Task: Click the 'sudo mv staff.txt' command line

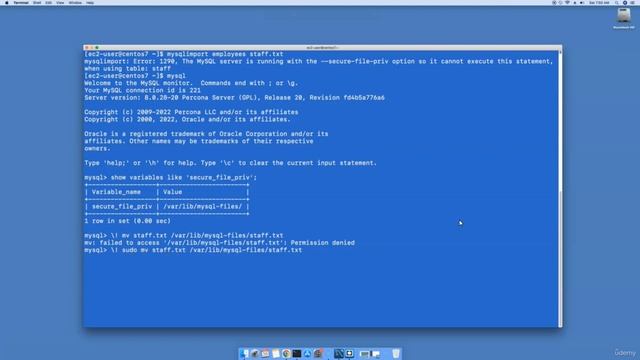Action: pos(193,250)
